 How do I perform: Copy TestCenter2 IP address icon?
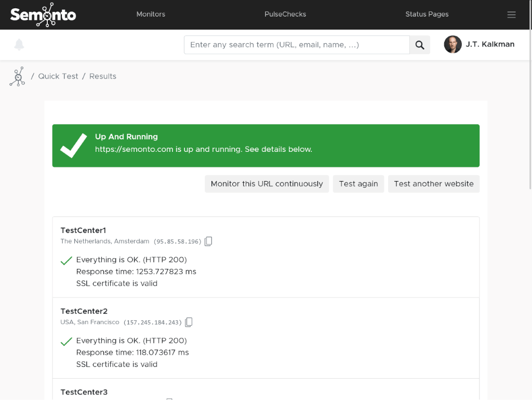(189, 322)
